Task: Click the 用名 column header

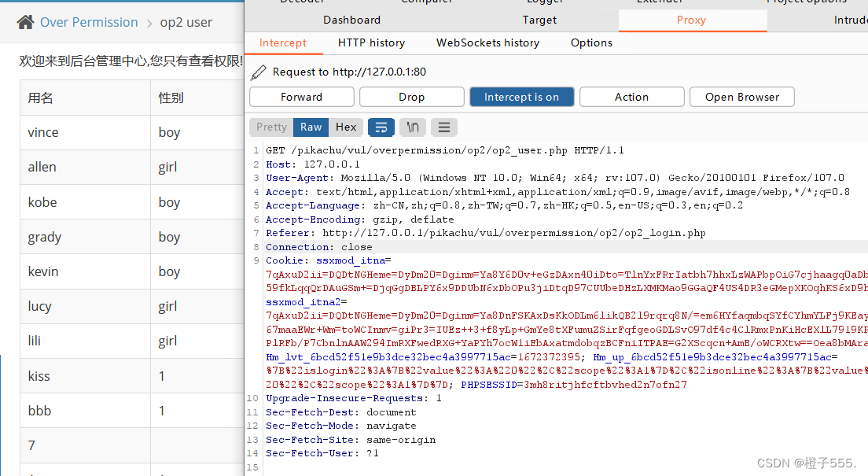Action: pos(85,98)
